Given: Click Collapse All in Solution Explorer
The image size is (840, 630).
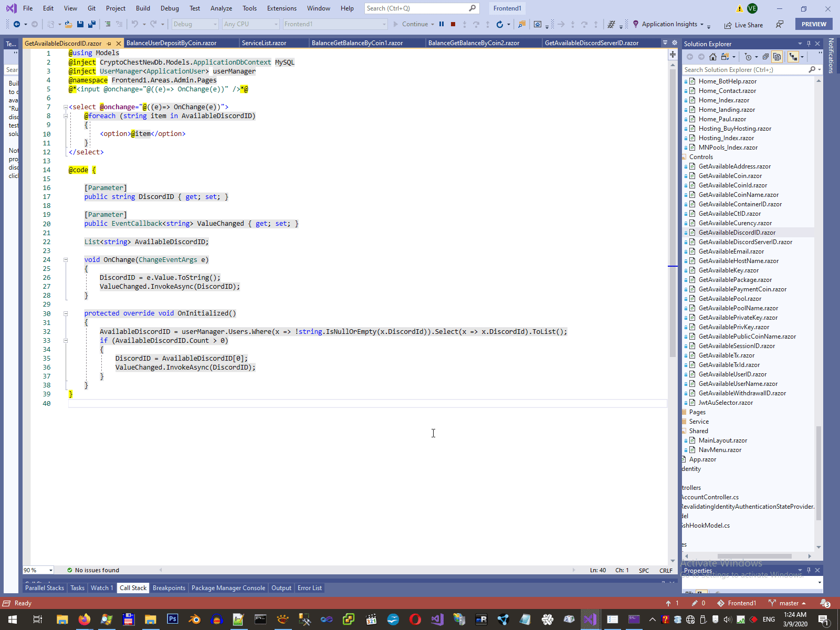Looking at the screenshot, I should click(765, 57).
